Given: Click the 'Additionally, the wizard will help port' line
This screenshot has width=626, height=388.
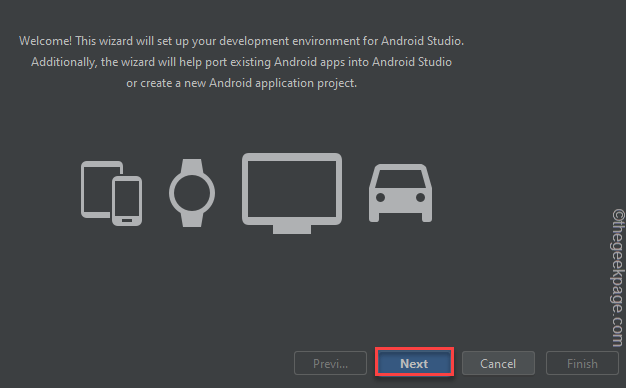Looking at the screenshot, I should coord(242,62).
